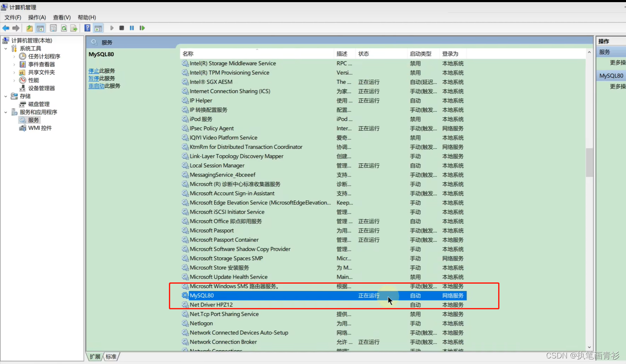
Task: Toggle the console tree pane visibility
Action: [x=40, y=28]
